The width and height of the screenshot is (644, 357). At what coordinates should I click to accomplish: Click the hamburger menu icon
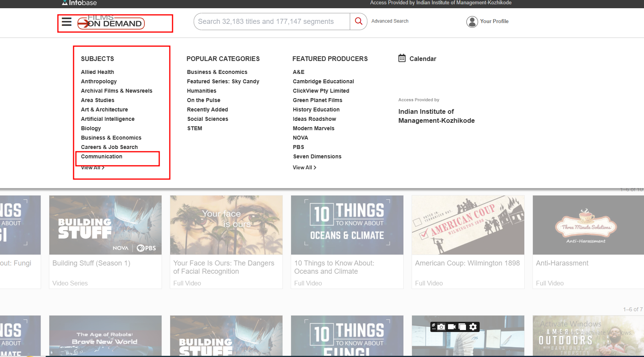[67, 22]
